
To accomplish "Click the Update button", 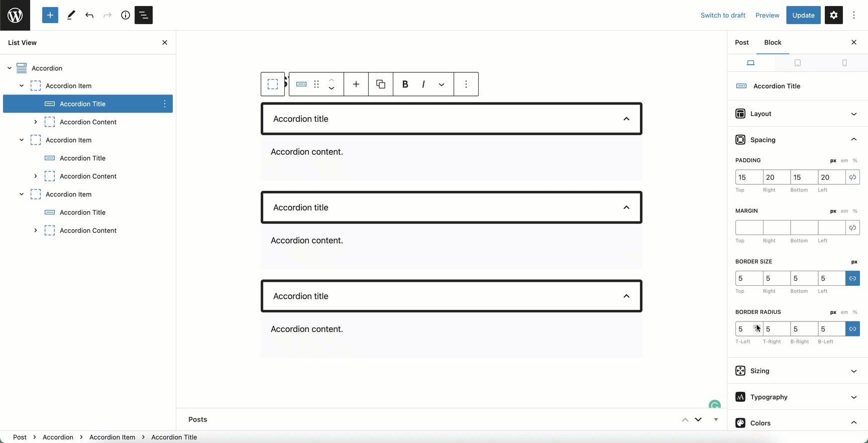I will 803,15.
